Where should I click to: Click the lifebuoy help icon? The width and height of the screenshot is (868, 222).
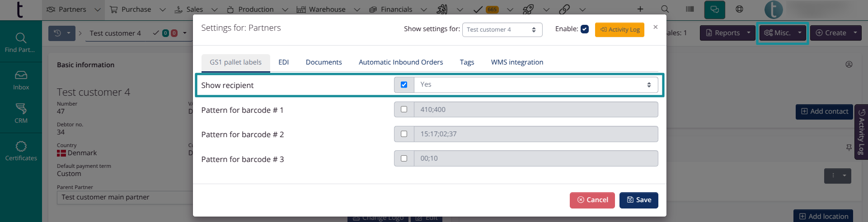[739, 9]
